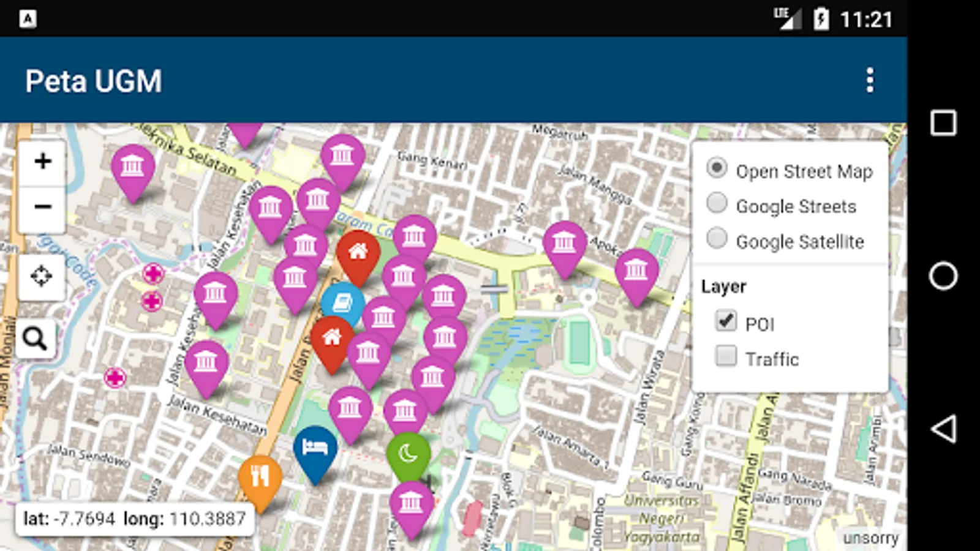Image resolution: width=980 pixels, height=551 pixels.
Task: Tap the clock showing 11:21
Action: [x=866, y=20]
